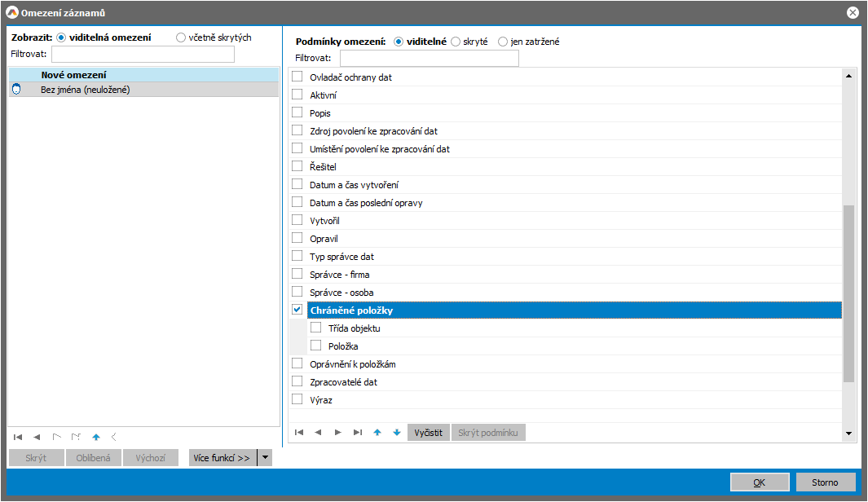The height and width of the screenshot is (502, 868).
Task: Choose 'jen zatržené' conditions radio button
Action: [x=503, y=42]
